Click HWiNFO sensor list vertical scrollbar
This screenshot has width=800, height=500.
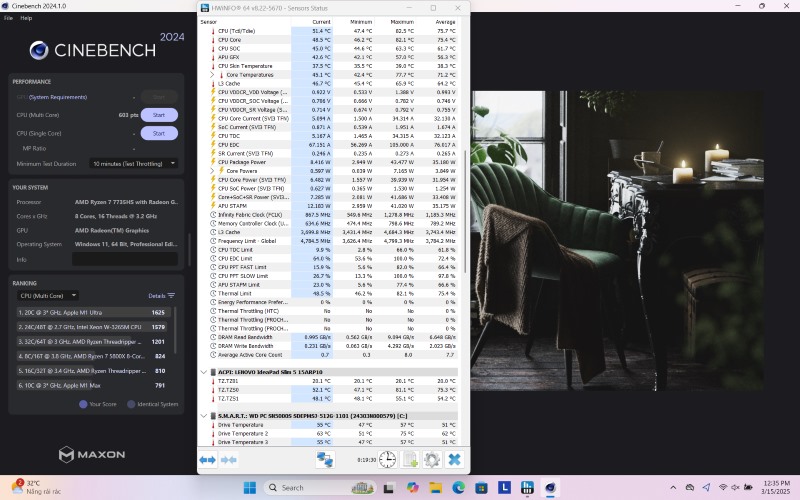[465, 212]
